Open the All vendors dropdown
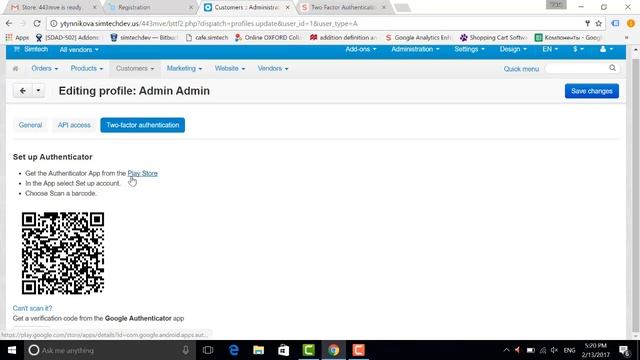640x360 pixels. 79,50
